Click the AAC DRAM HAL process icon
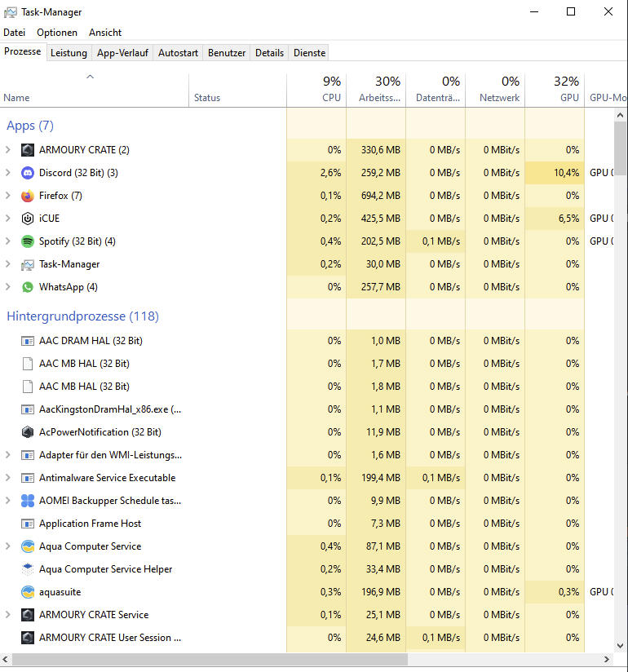The height and width of the screenshot is (672, 628). coord(28,341)
